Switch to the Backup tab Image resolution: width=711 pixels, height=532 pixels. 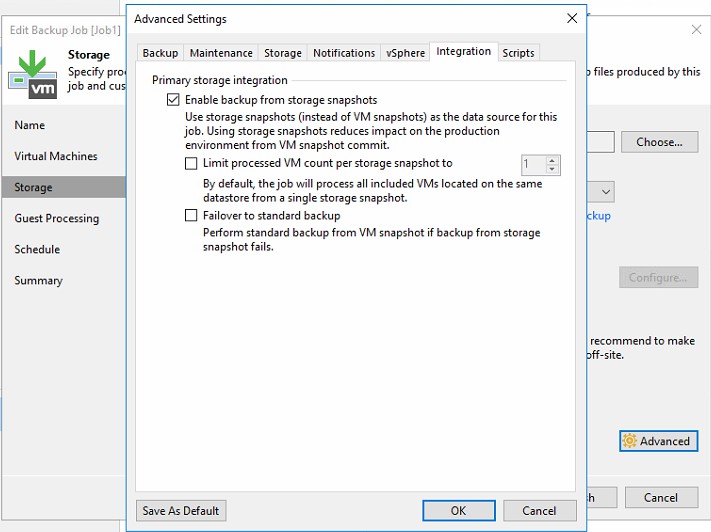click(x=160, y=53)
